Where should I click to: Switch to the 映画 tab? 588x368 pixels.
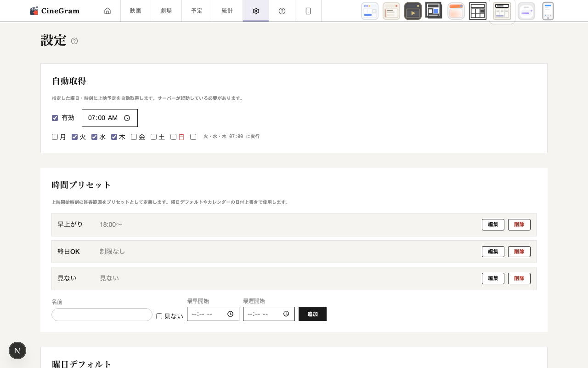pyautogui.click(x=136, y=11)
